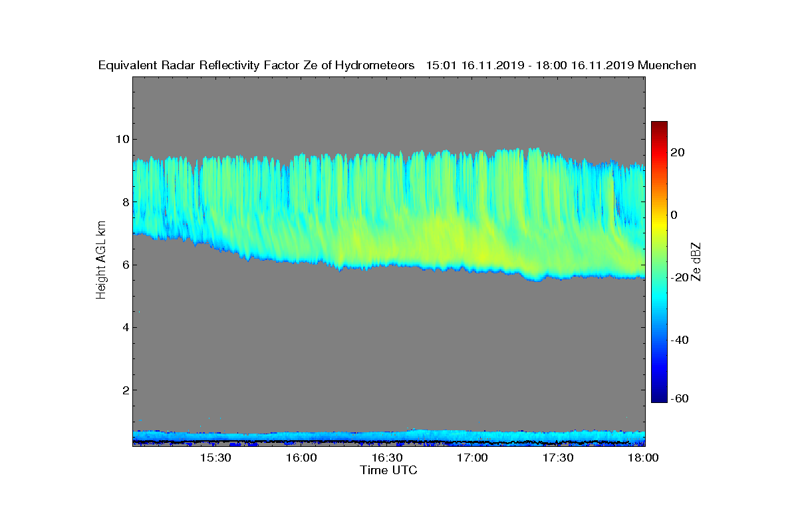Click the 'Ze dBZ' colorbar label
Image resolution: width=798 pixels, height=532 pixels.
(697, 261)
